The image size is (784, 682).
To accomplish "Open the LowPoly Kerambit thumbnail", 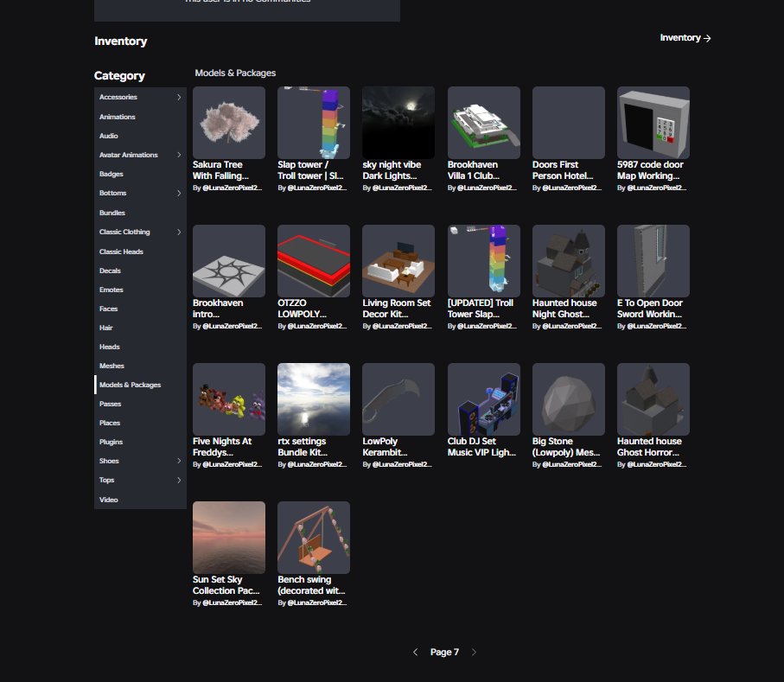I will click(398, 399).
